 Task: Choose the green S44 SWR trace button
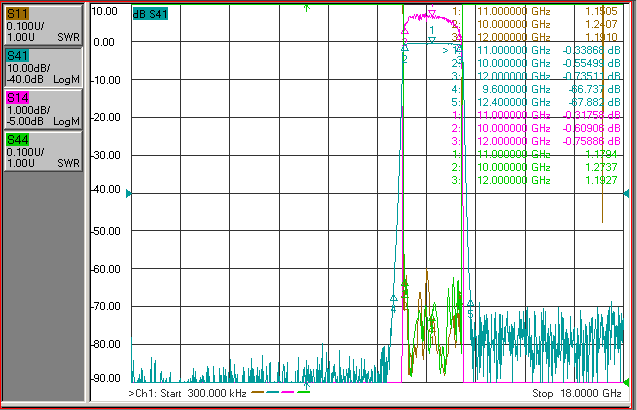coord(43,151)
